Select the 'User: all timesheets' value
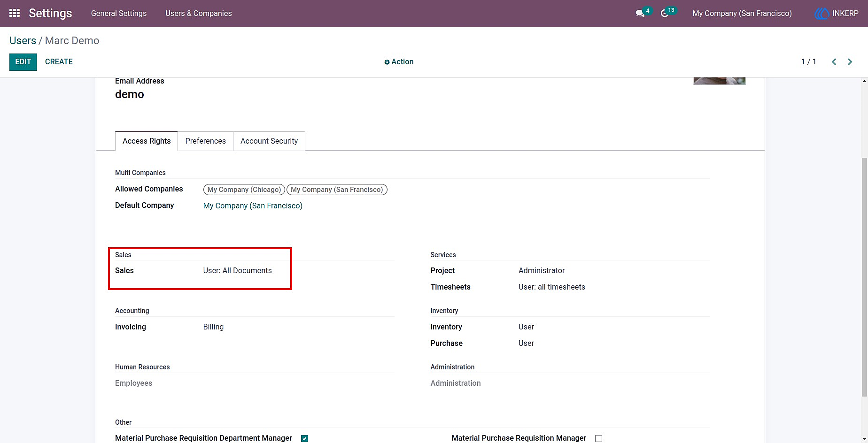 tap(552, 287)
